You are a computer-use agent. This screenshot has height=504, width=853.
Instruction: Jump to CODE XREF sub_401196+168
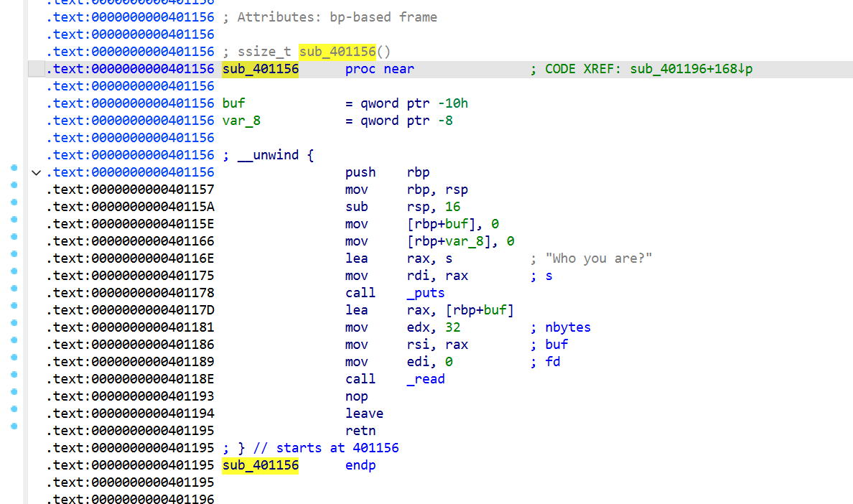[x=691, y=69]
